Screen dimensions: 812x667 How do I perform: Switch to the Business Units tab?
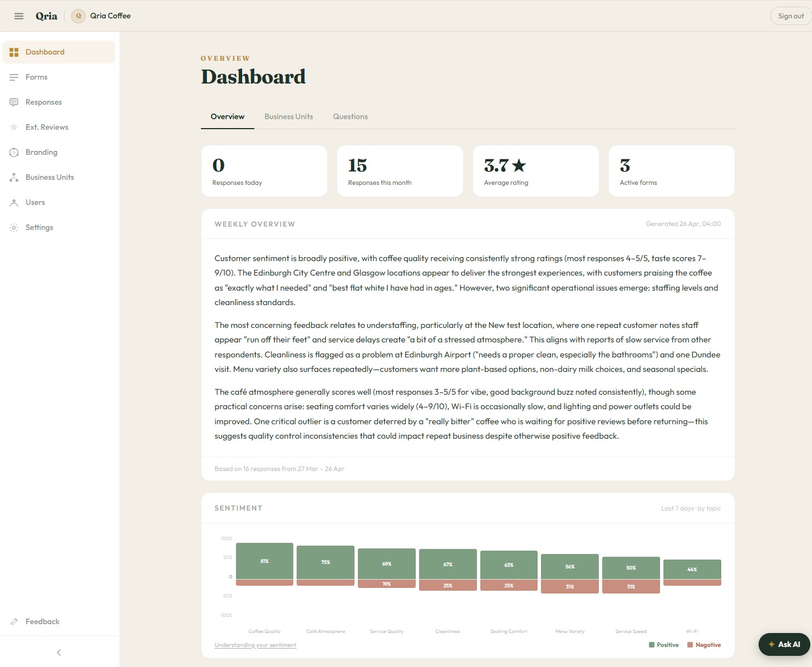289,117
